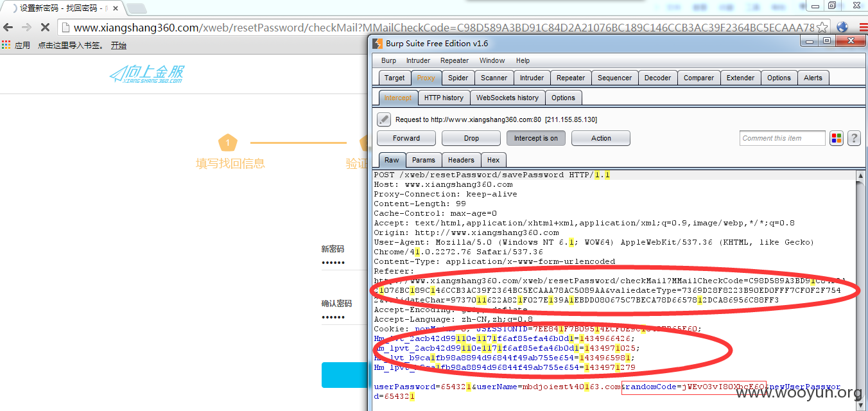Click the Drop button
Image resolution: width=868 pixels, height=411 pixels.
(471, 138)
